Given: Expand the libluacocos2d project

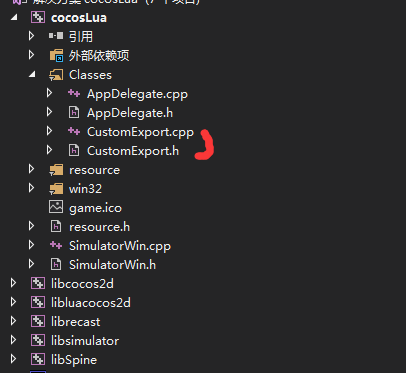Looking at the screenshot, I should point(13,302).
